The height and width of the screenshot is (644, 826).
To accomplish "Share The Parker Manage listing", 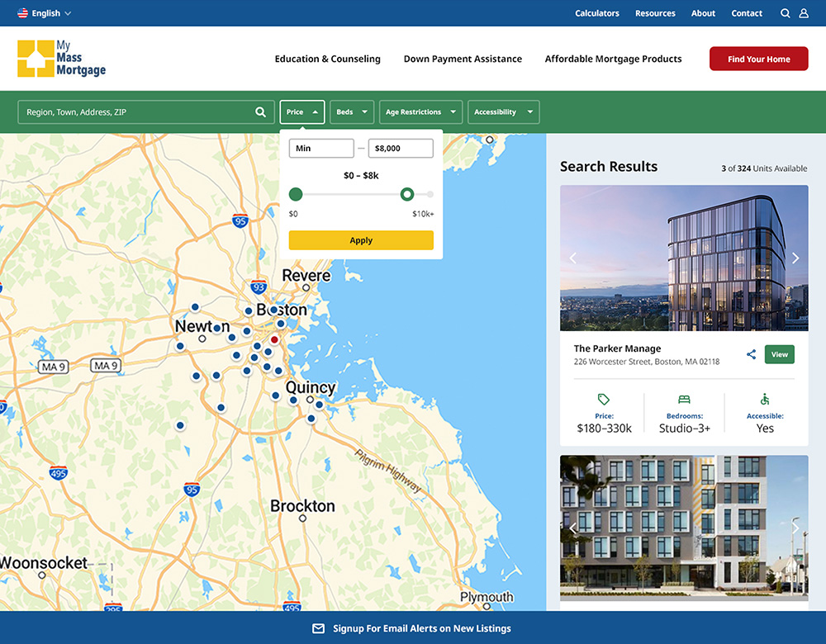I will coord(751,354).
